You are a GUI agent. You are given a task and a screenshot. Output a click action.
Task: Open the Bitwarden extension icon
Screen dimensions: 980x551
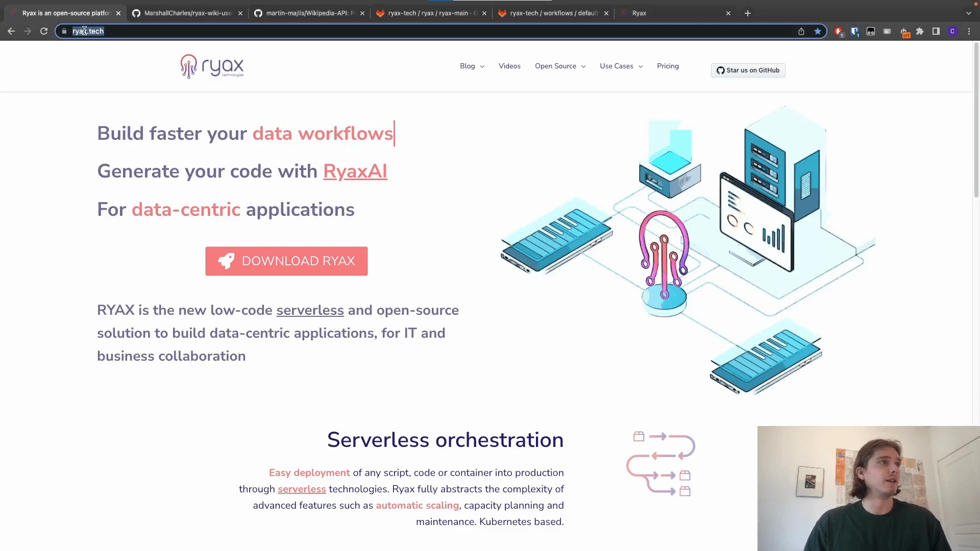tap(854, 31)
